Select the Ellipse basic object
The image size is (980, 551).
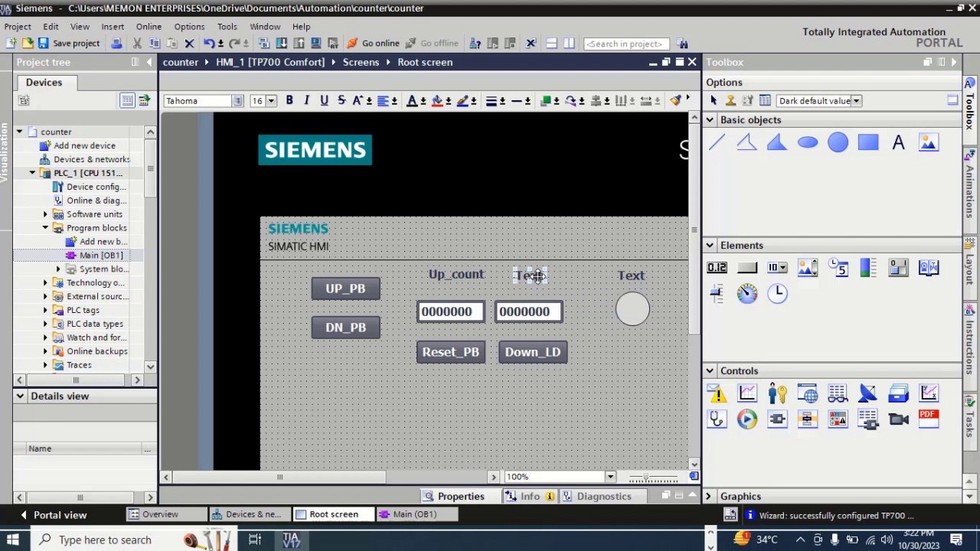[808, 142]
